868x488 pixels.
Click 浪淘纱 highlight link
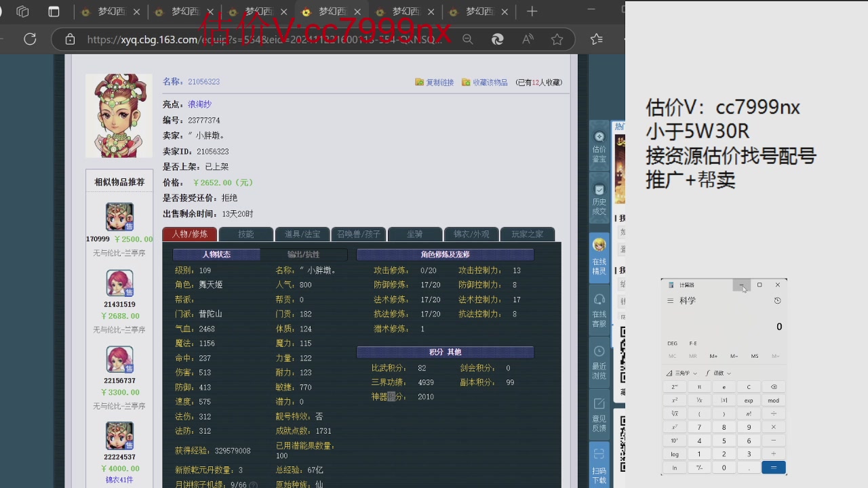(200, 104)
